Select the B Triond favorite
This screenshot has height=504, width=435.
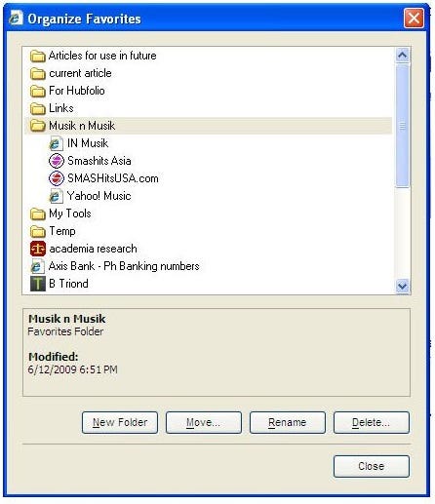click(68, 284)
